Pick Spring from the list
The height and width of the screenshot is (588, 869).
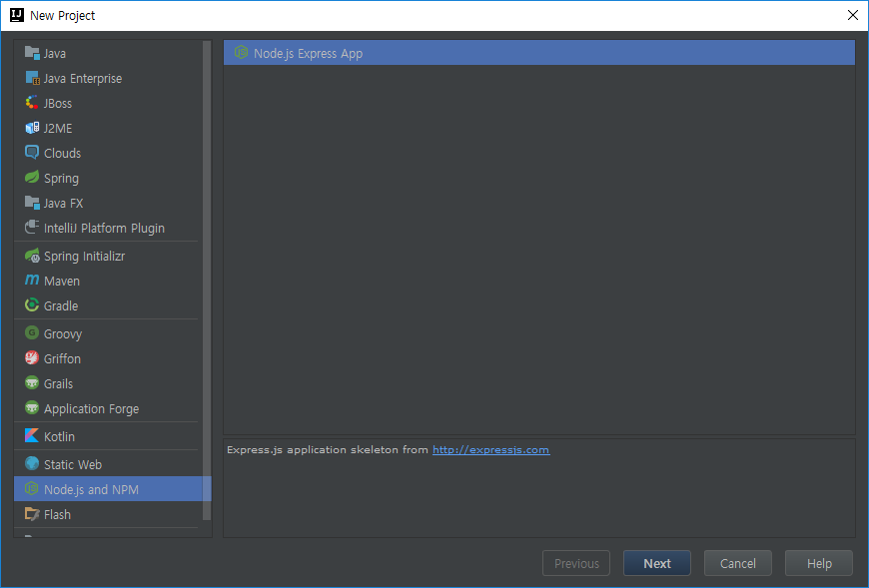(x=106, y=178)
